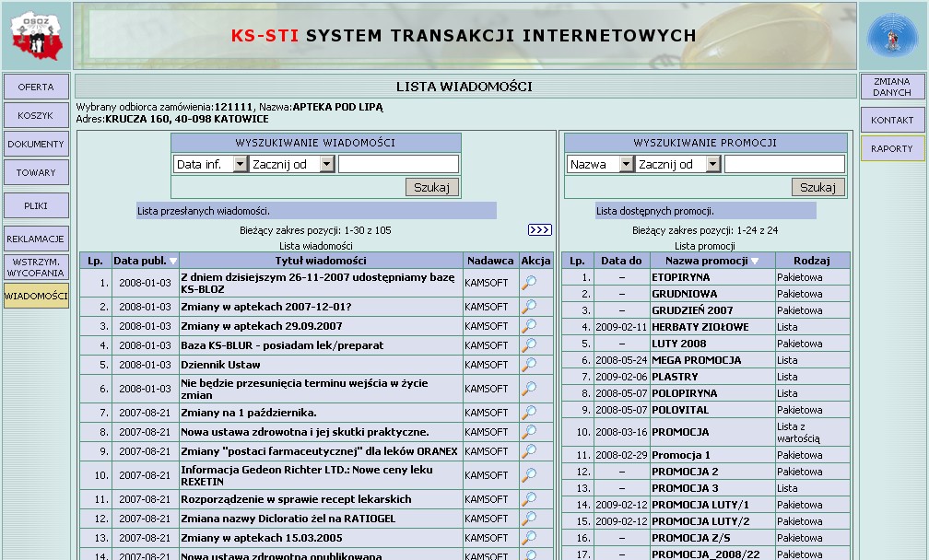Click the promotion search text input

click(784, 164)
